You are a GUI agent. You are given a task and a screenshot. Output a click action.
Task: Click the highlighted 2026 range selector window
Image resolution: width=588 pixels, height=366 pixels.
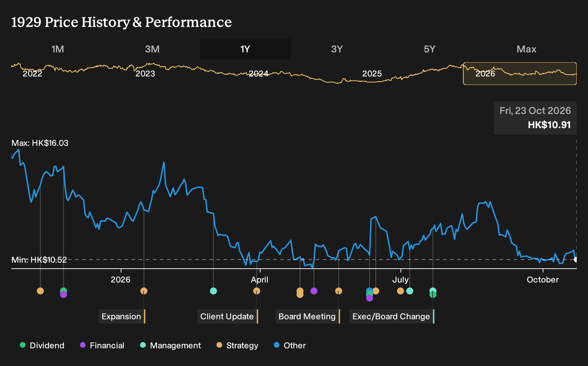[x=520, y=74]
